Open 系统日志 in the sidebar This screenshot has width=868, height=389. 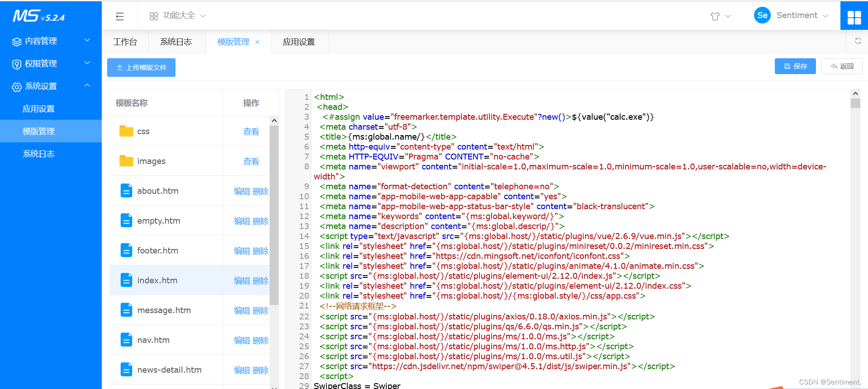51,154
